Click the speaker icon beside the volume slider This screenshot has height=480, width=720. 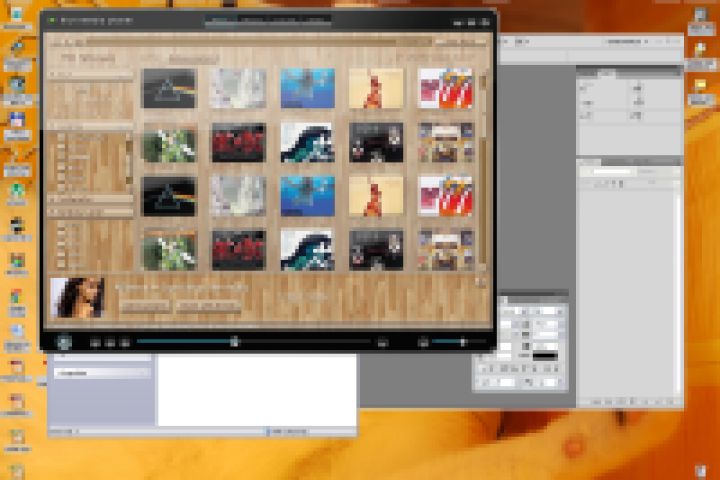point(423,342)
